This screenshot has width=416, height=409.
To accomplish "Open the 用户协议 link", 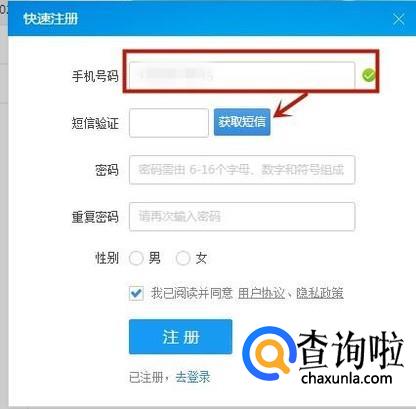I will click(261, 293).
